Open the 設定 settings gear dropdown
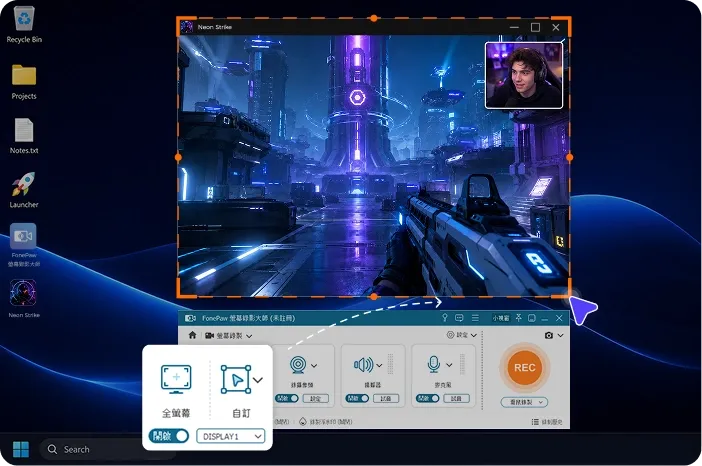Screen dimensions: 702x466 click(x=462, y=335)
